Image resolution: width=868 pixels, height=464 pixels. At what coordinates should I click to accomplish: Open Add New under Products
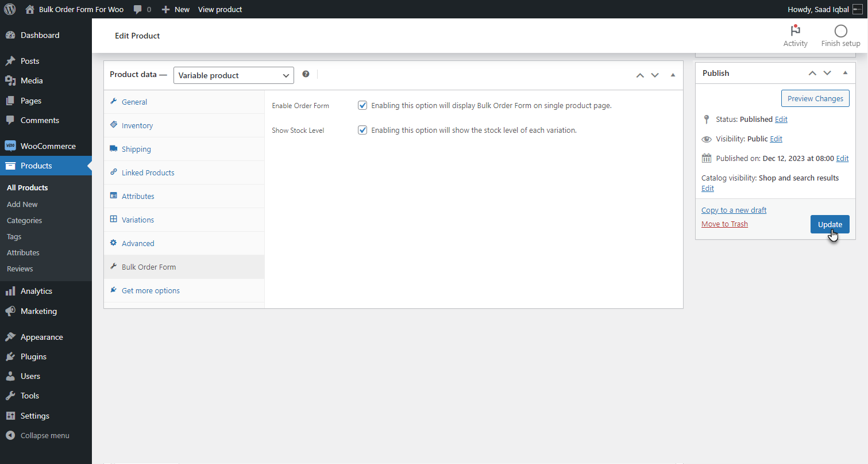22,204
